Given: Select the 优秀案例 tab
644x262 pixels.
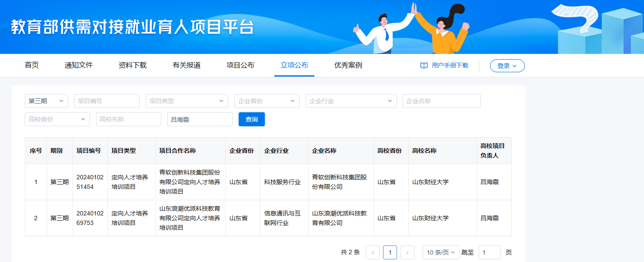Looking at the screenshot, I should pos(348,65).
